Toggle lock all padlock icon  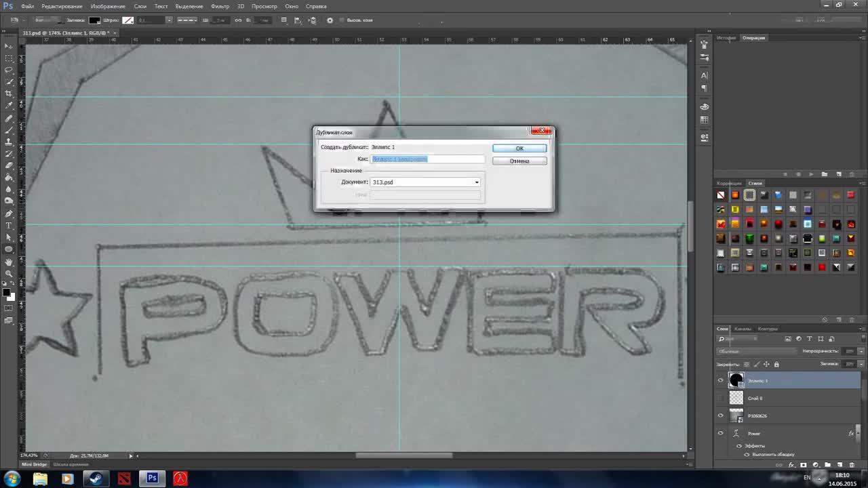(776, 364)
